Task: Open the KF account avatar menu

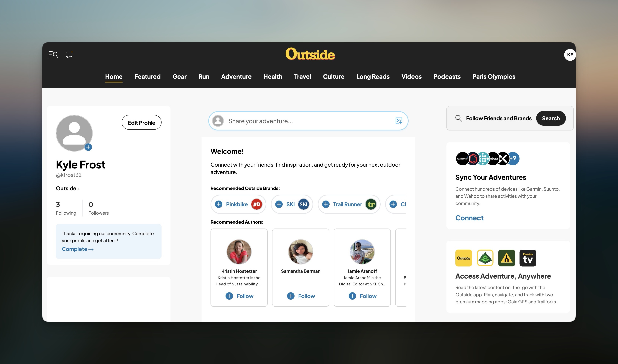Action: coord(570,55)
